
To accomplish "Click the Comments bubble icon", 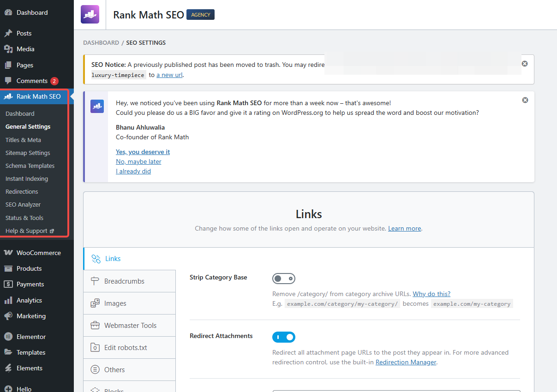I will [8, 81].
